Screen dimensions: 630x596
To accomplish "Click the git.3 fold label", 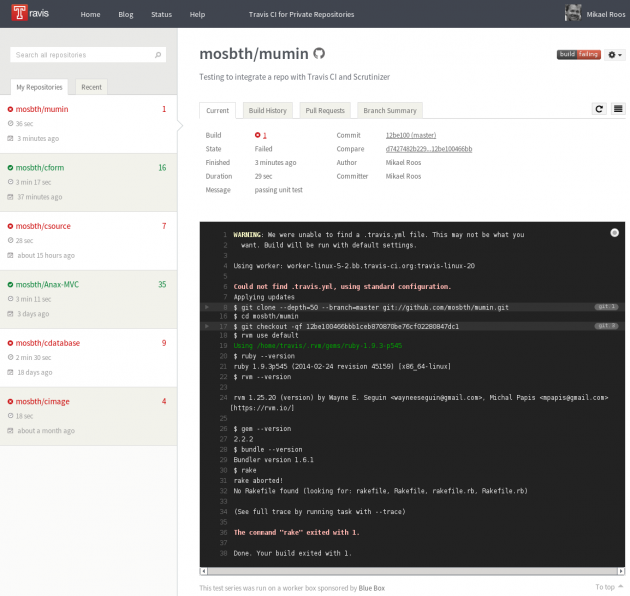I will [x=606, y=326].
